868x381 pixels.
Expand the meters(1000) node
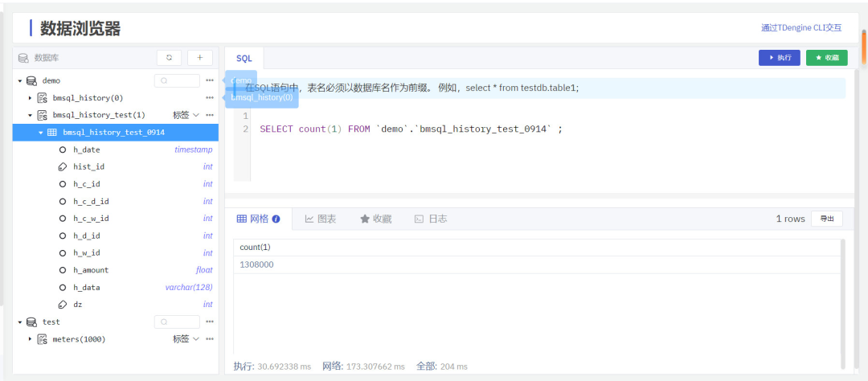click(x=31, y=339)
